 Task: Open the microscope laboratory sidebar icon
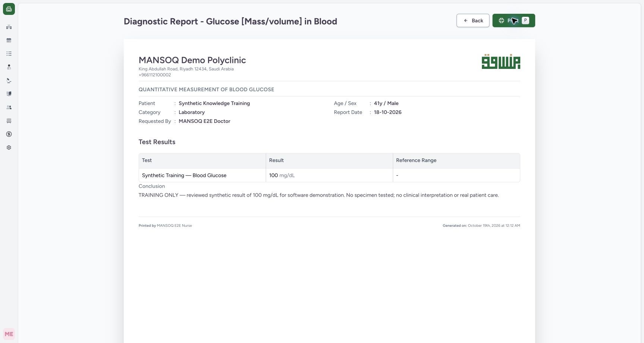(x=9, y=80)
